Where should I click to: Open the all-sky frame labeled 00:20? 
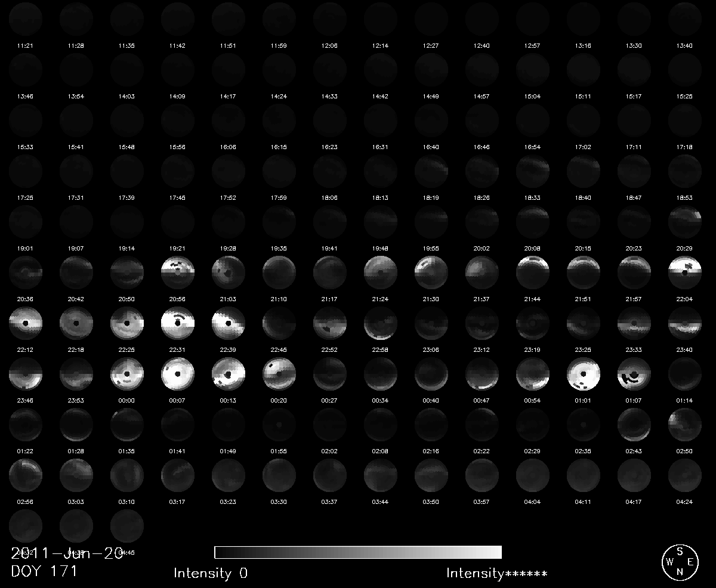(x=279, y=373)
